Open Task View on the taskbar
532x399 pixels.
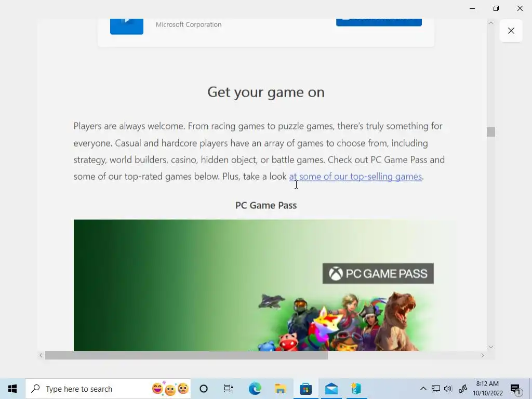click(229, 389)
